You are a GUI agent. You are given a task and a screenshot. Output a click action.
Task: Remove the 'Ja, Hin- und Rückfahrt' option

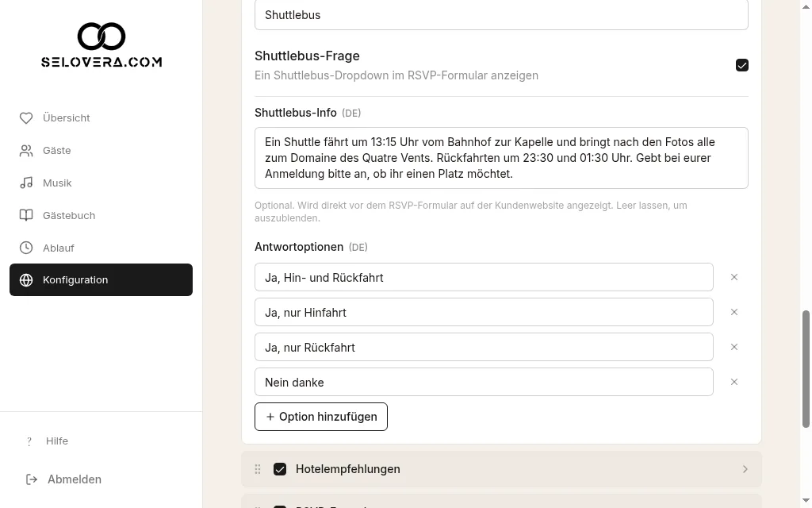pyautogui.click(x=733, y=277)
